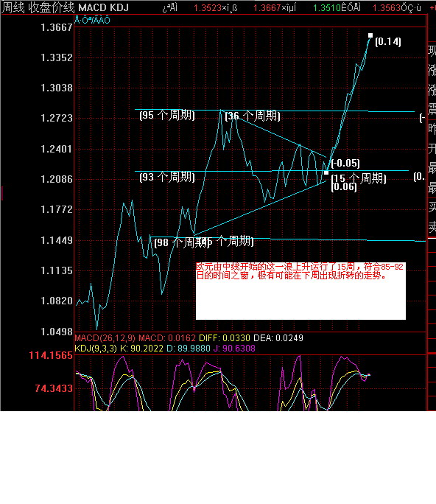This screenshot has height=504, width=436.
Task: Select the white endpoint marker near [0.14]
Action: coord(370,35)
